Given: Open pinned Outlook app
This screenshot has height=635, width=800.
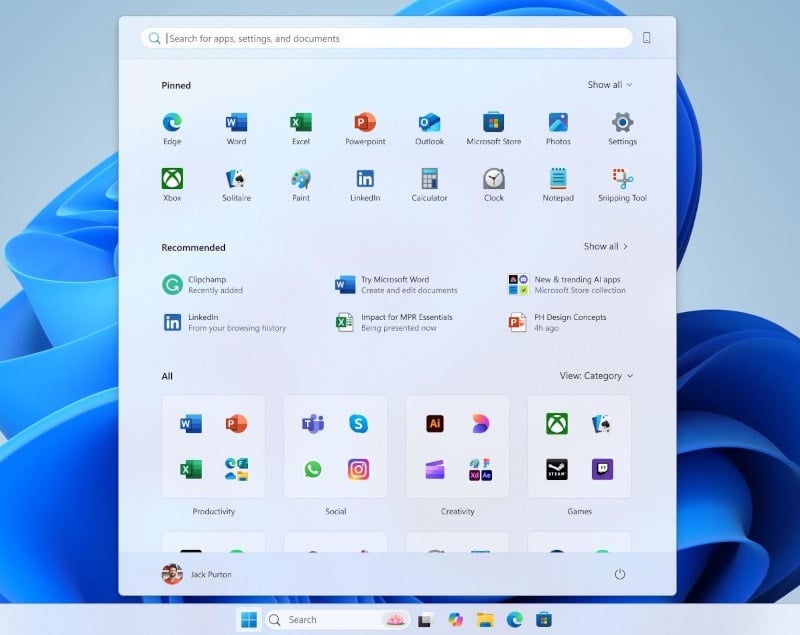Looking at the screenshot, I should click(429, 129).
